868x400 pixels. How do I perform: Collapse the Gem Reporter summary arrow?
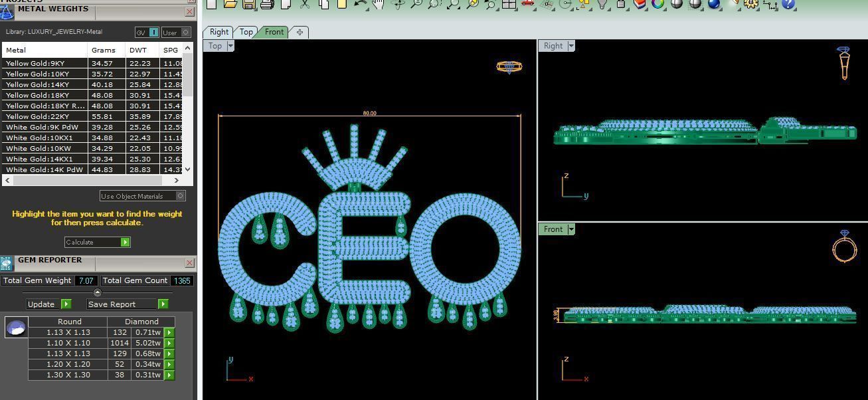pos(98,292)
